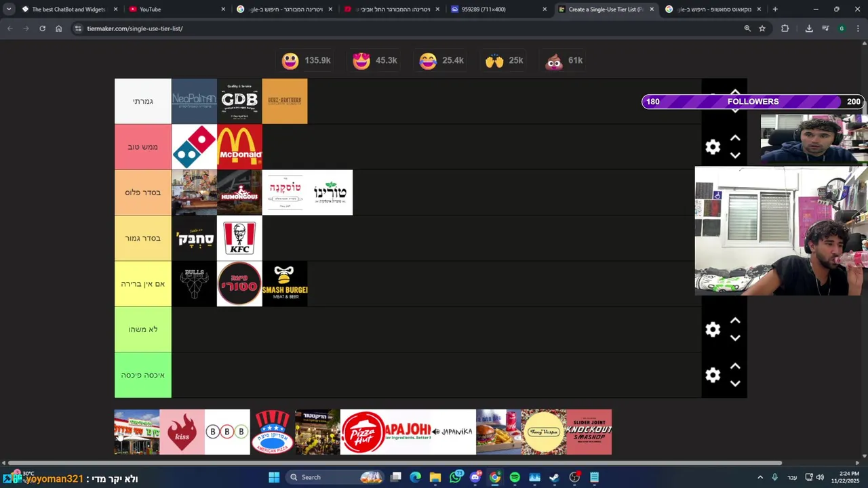
Task: Pick the Japanika logo from unranked items
Action: click(453, 432)
